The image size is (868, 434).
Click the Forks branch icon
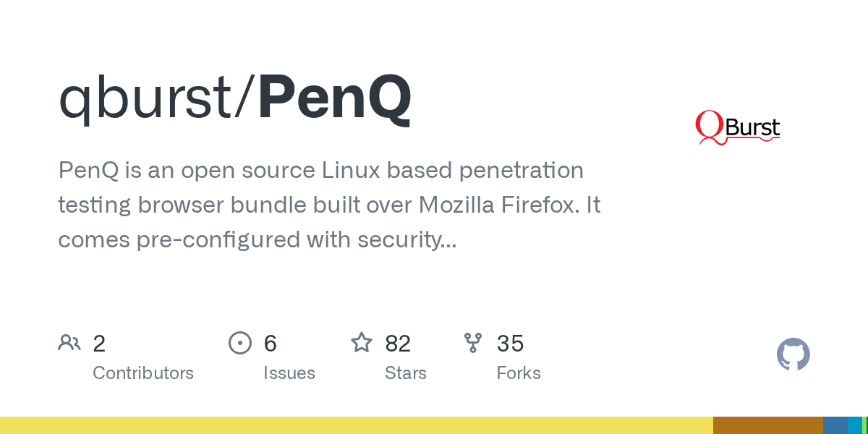(473, 343)
